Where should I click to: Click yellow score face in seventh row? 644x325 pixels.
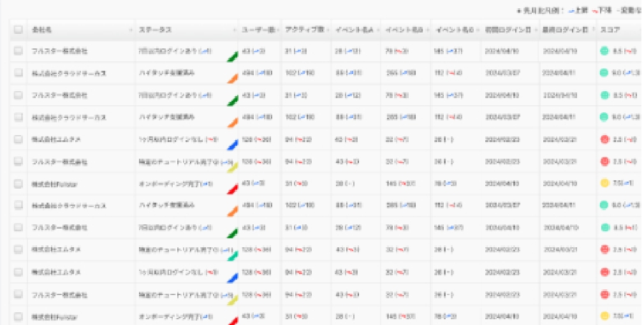coord(604,184)
